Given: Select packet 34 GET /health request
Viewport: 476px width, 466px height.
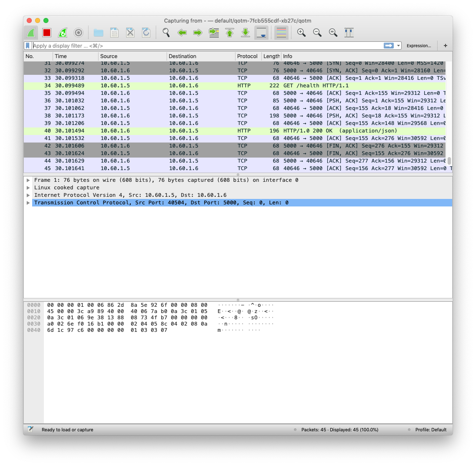Looking at the screenshot, I should (235, 86).
